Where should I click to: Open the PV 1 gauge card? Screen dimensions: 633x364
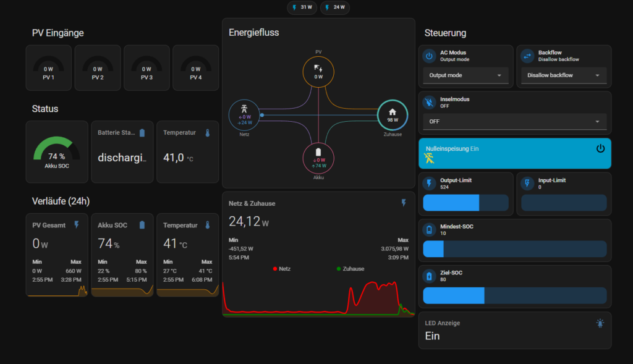[x=48, y=67]
